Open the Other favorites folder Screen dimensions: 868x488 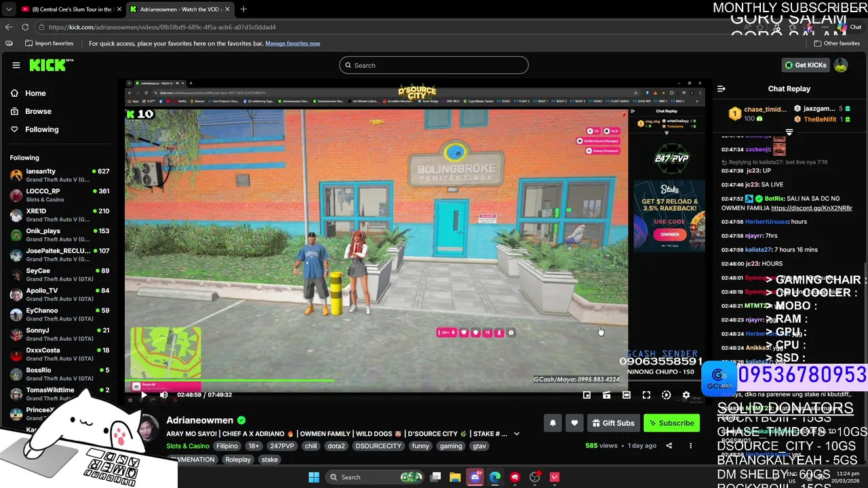pos(837,43)
